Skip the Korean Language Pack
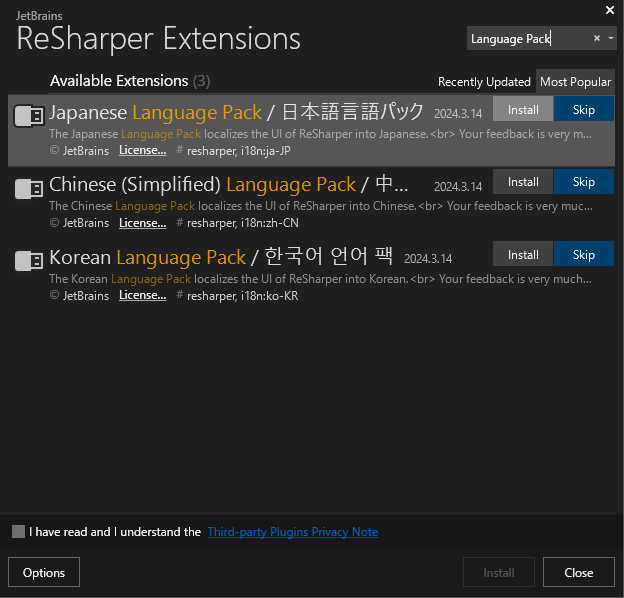Image resolution: width=624 pixels, height=598 pixels. click(583, 254)
